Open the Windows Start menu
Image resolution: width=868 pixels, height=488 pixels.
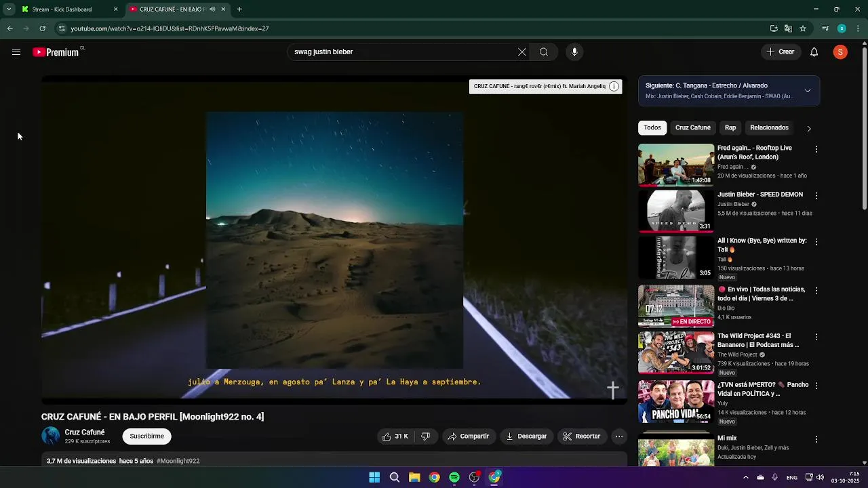pos(374,477)
